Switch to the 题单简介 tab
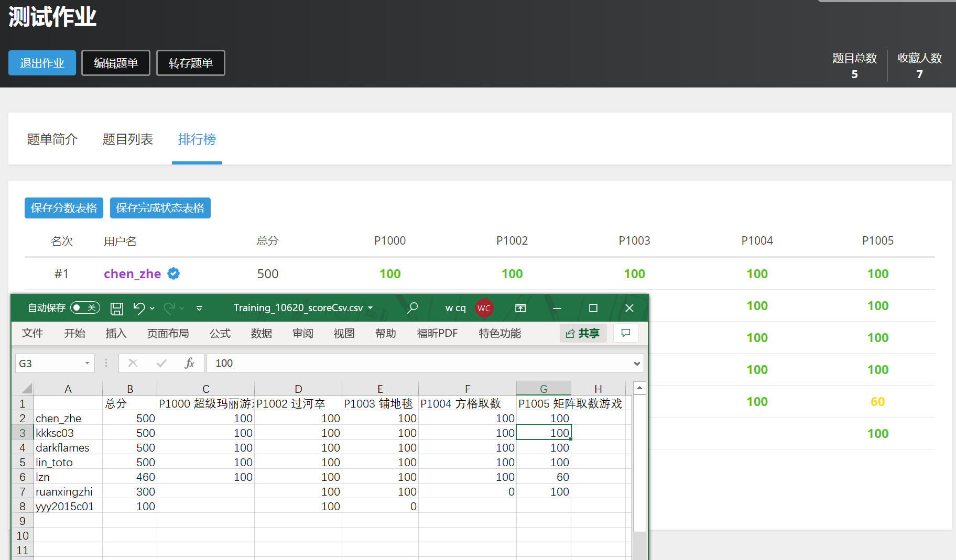Viewport: 956px width, 560px height. coord(52,139)
